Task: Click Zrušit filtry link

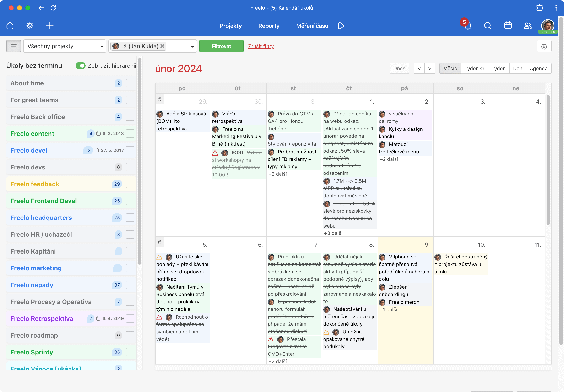Action: [261, 46]
